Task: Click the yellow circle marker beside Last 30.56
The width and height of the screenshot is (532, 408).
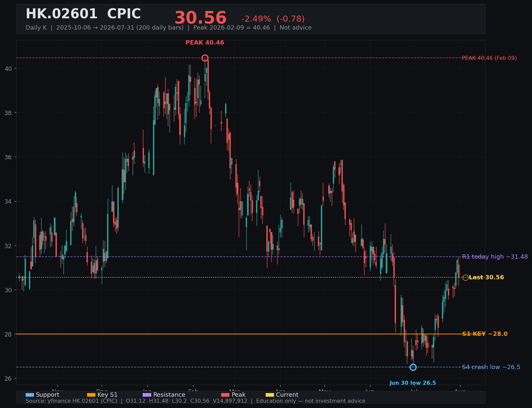Action: tap(465, 277)
